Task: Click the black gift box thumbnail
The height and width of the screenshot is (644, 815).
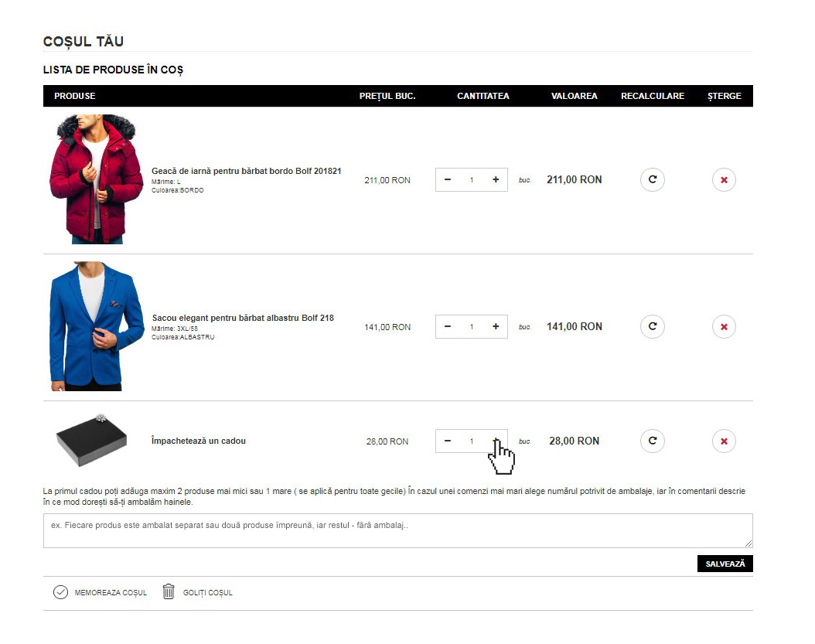Action: (91, 441)
